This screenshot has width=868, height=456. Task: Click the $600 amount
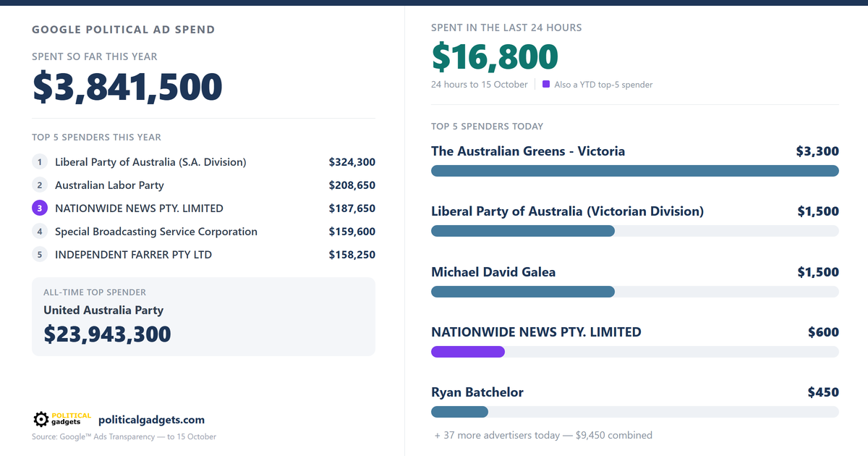pyautogui.click(x=823, y=332)
